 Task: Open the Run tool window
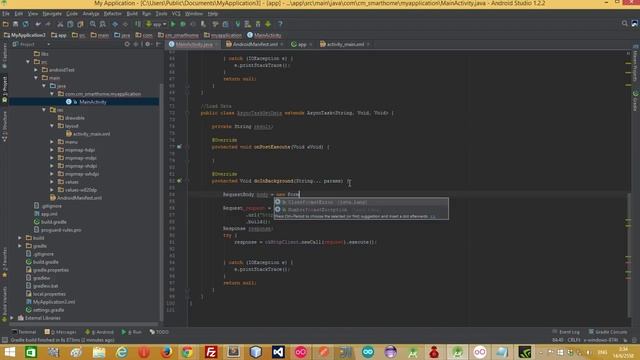pyautogui.click(x=131, y=332)
